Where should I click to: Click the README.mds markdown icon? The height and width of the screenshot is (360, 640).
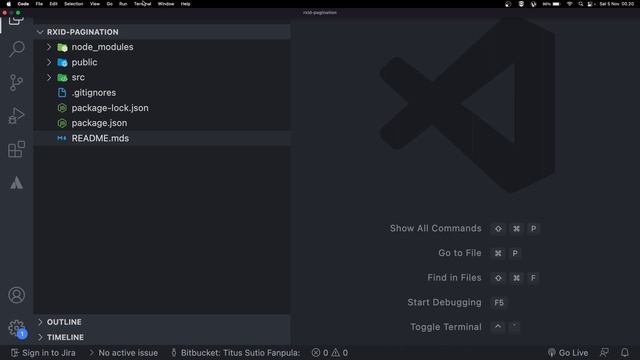click(x=62, y=138)
